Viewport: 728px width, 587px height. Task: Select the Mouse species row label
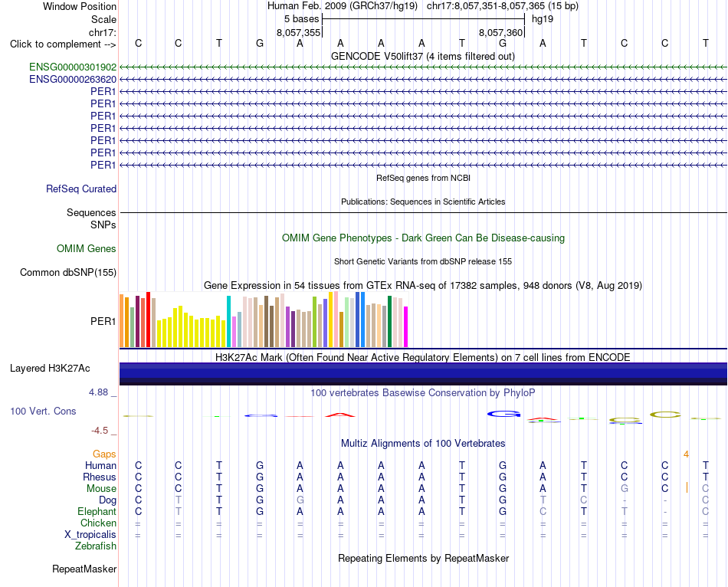tap(102, 489)
